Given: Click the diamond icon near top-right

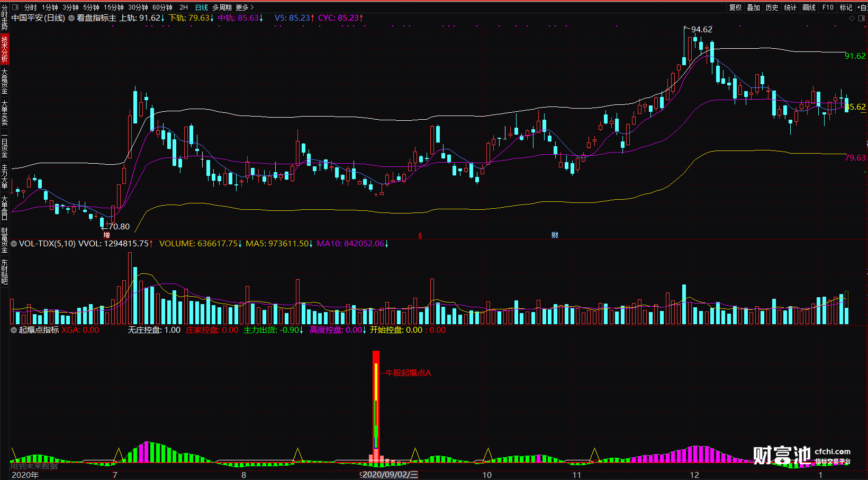Looking at the screenshot, I should [852, 18].
